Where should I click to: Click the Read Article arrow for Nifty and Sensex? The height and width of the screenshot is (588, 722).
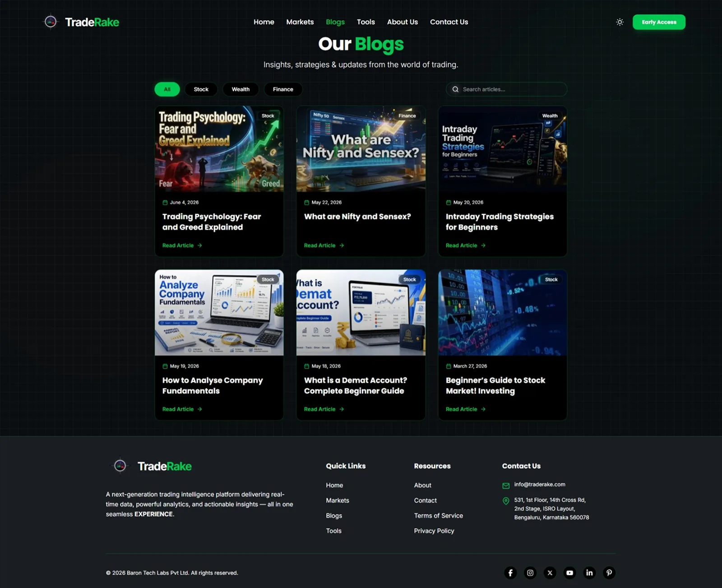[342, 245]
